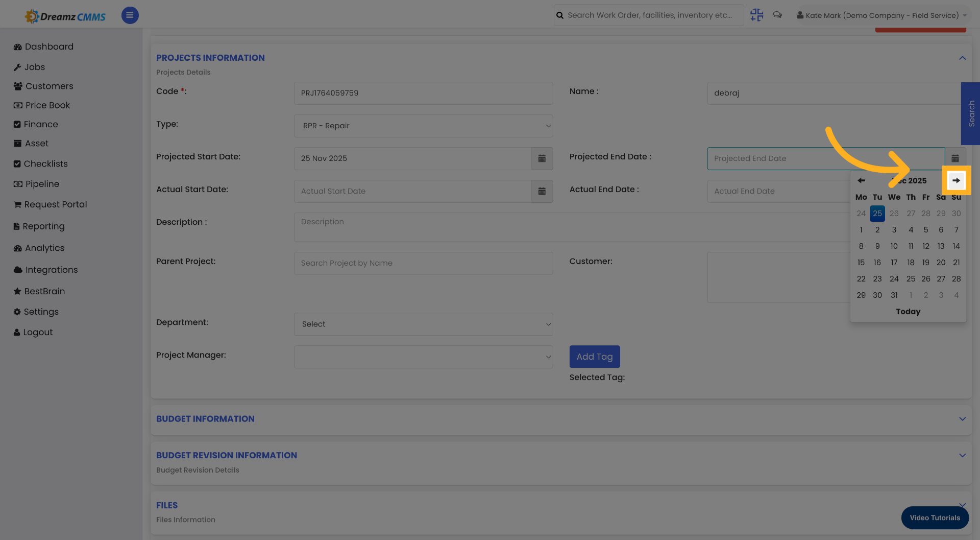Viewport: 980px width, 540px height.
Task: Collapse the Projects Information section
Action: coord(963,58)
